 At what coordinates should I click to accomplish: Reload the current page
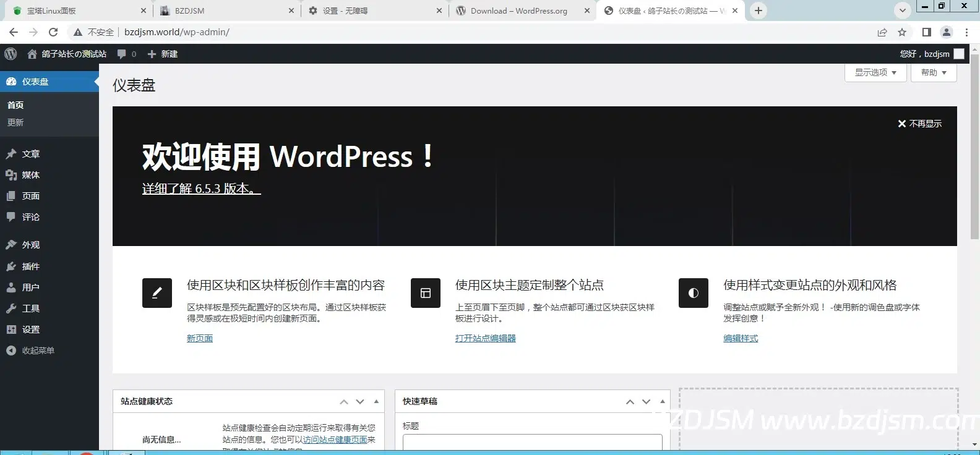(53, 32)
